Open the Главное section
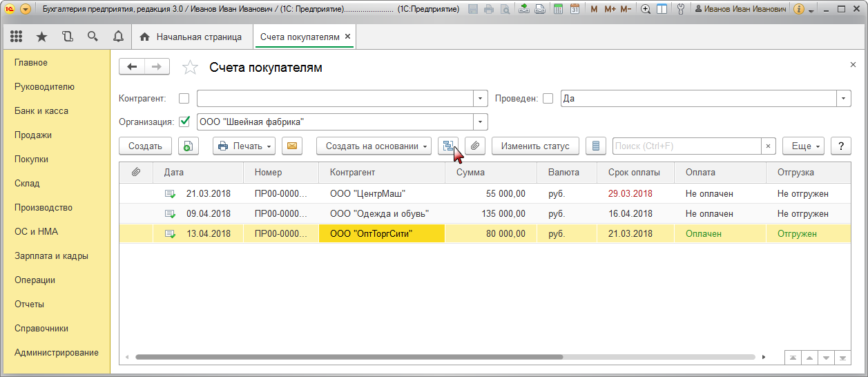This screenshot has width=868, height=377. [x=31, y=62]
